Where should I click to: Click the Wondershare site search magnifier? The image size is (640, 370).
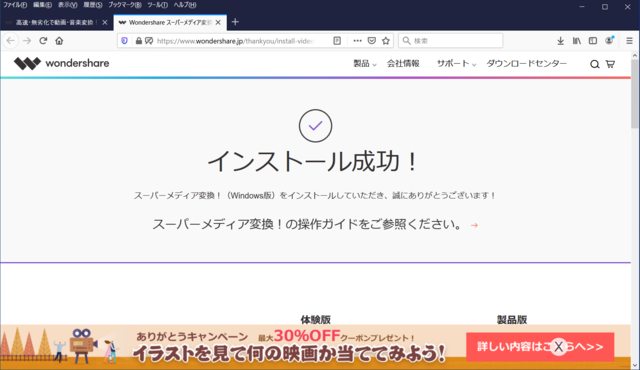[595, 64]
